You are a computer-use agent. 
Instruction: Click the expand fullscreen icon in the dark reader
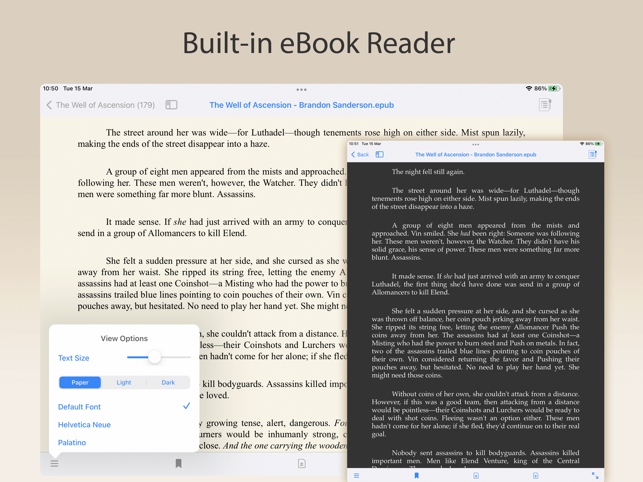(x=595, y=476)
